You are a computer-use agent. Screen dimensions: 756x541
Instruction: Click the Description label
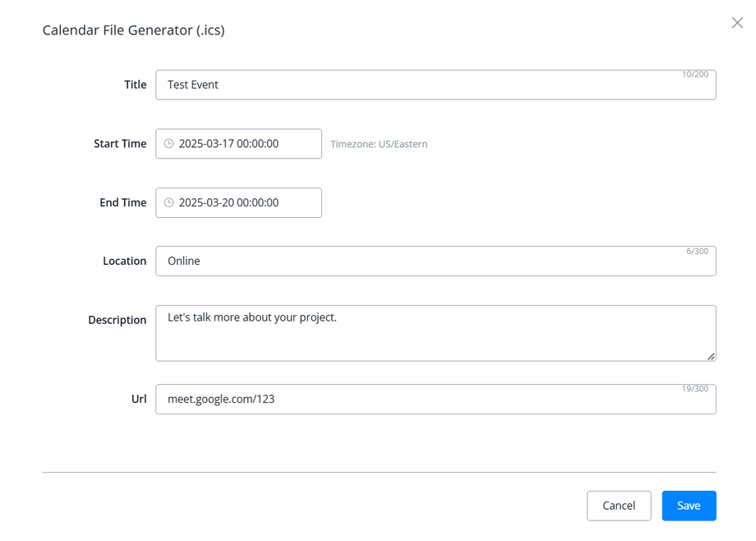pos(117,321)
